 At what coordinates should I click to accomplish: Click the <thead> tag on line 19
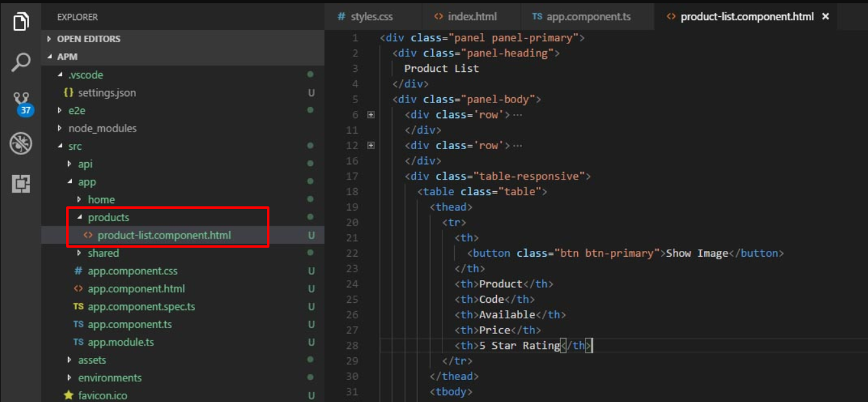(451, 207)
